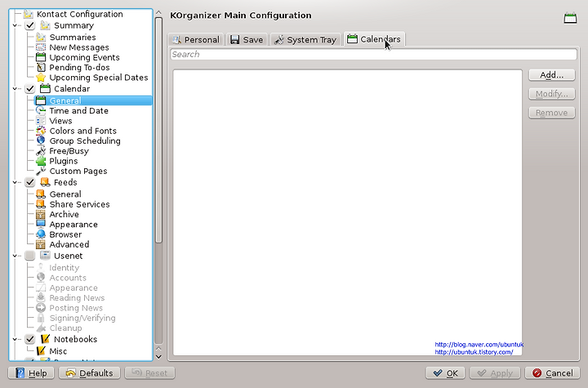Click the Share Services feed icon
588x388 pixels.
[x=41, y=204]
